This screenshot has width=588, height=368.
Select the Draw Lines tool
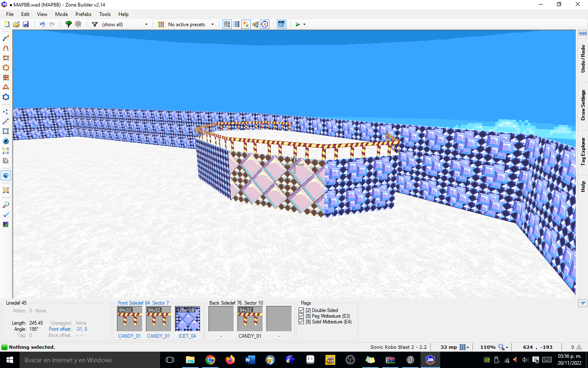6,38
